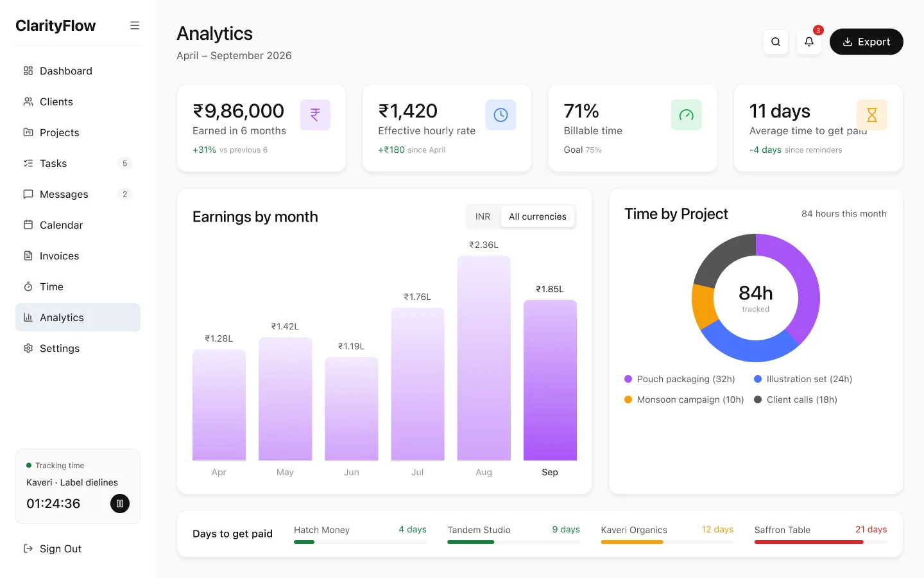Click the Tasks count badge 5
The height and width of the screenshot is (578, 924).
(x=124, y=163)
